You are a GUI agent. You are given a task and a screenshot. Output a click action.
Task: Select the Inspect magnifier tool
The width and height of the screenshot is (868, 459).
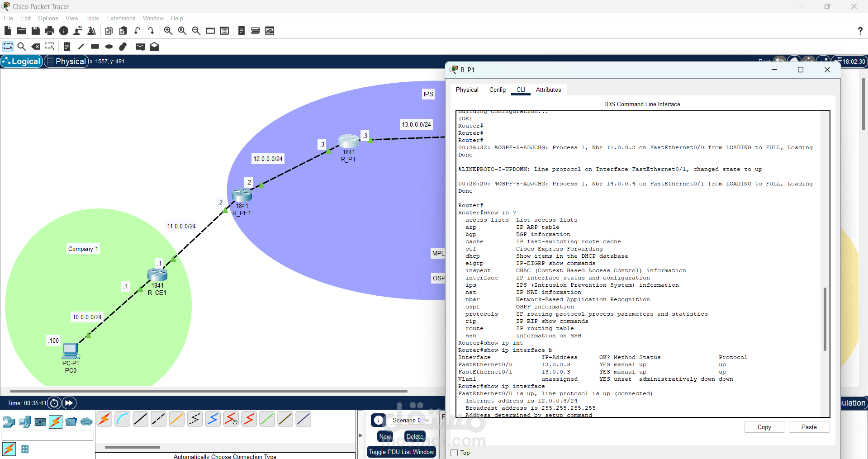click(21, 47)
